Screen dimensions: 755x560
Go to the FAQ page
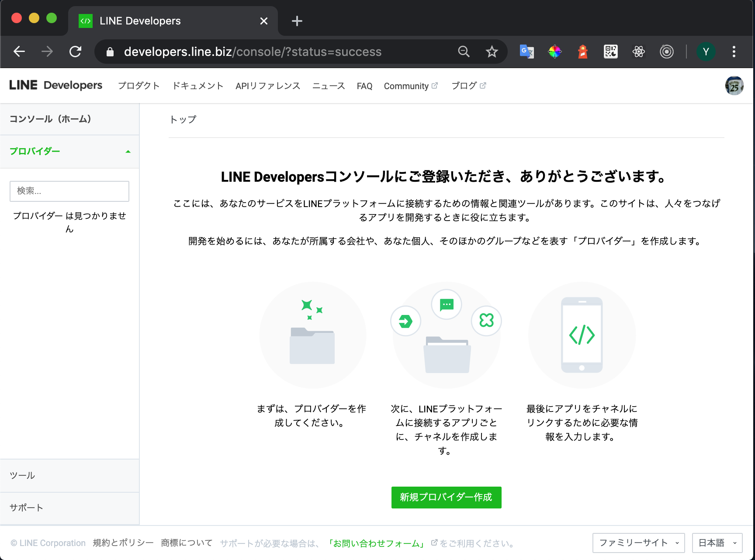pyautogui.click(x=364, y=86)
